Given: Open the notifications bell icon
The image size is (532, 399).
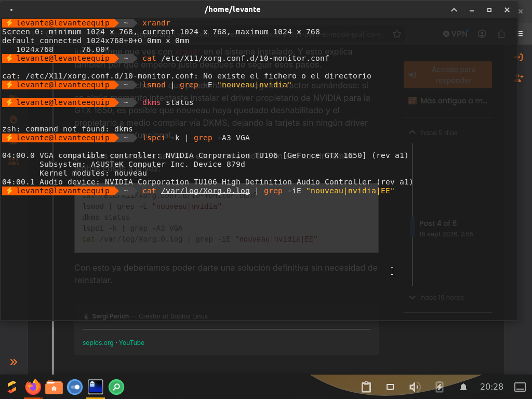Looking at the screenshot, I should tap(463, 387).
